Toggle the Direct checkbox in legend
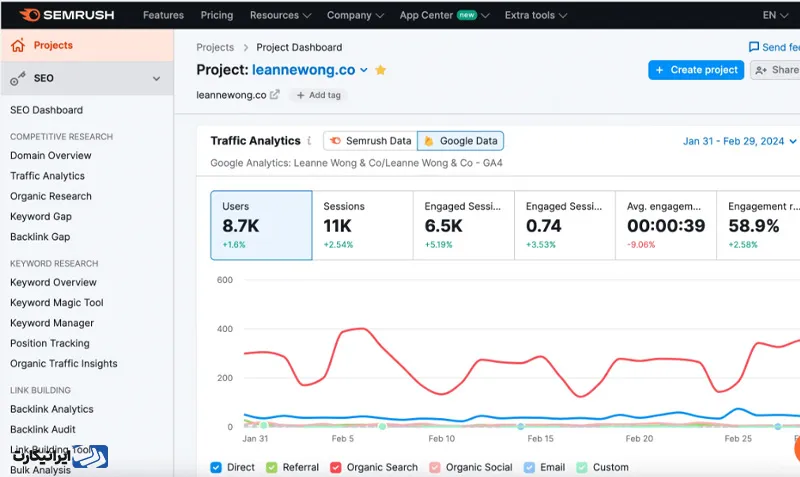 (216, 467)
